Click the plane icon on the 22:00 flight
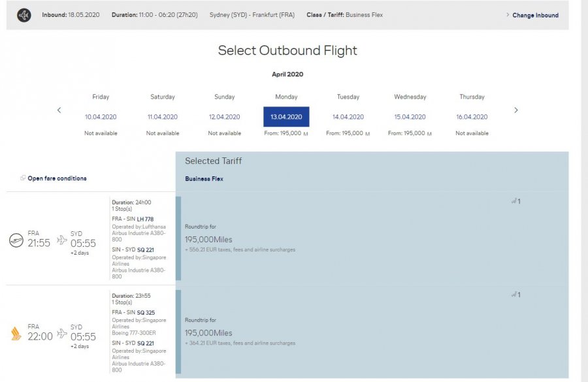Viewport: 588px width, 382px height. pos(62,334)
